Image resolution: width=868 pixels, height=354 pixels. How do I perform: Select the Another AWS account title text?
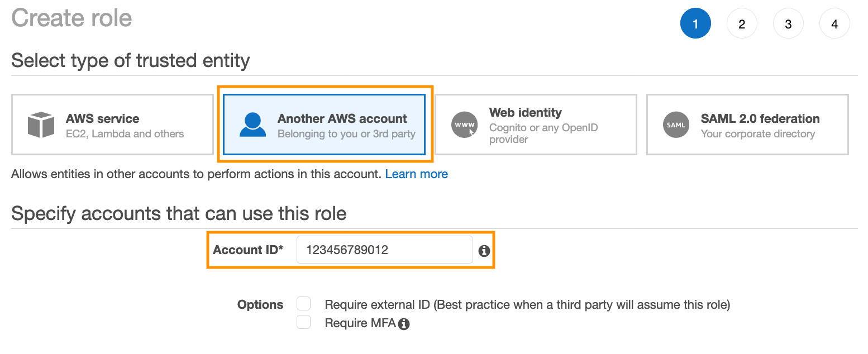[342, 118]
